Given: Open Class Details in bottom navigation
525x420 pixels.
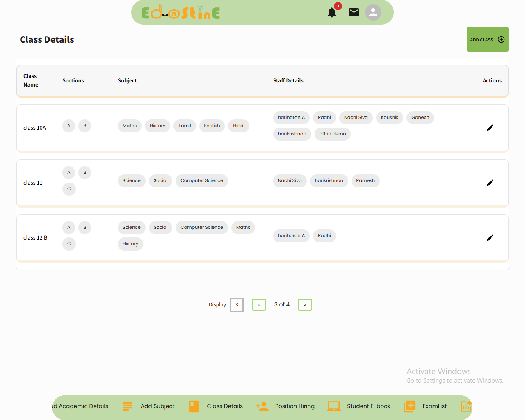Looking at the screenshot, I should [x=225, y=406].
